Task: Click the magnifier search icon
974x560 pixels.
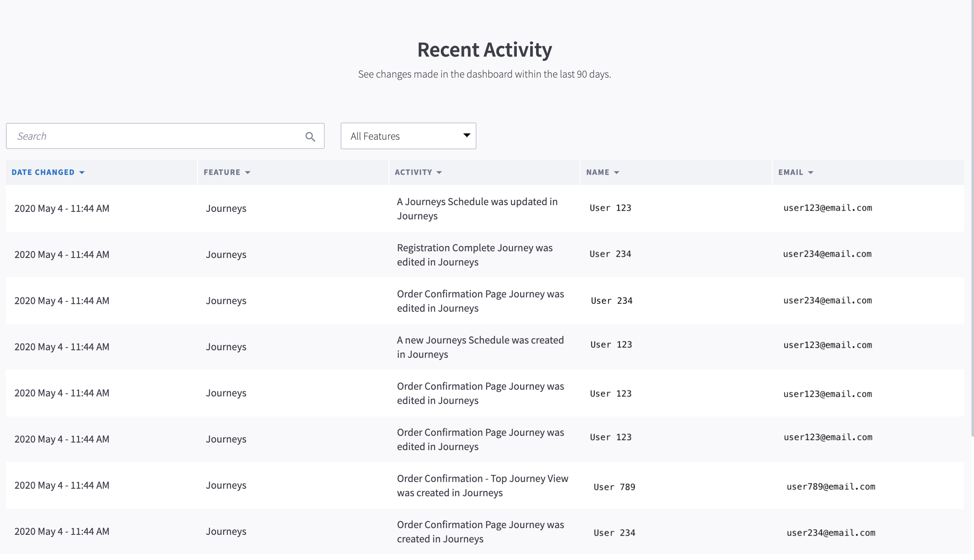Action: (x=310, y=137)
